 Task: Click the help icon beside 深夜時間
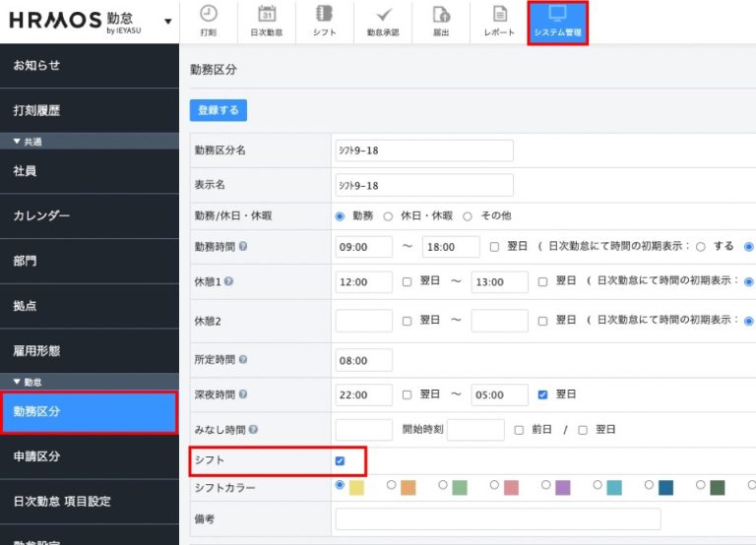tap(242, 394)
